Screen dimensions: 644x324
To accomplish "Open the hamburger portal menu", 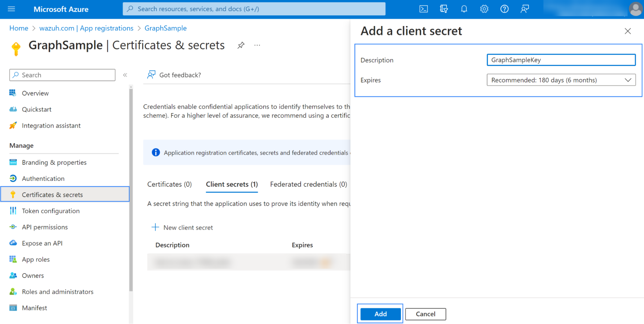I will pos(11,9).
